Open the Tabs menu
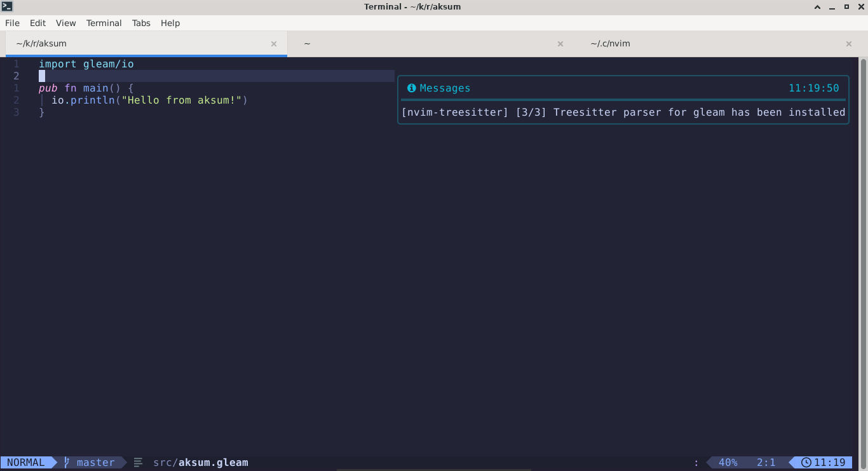 pos(141,23)
